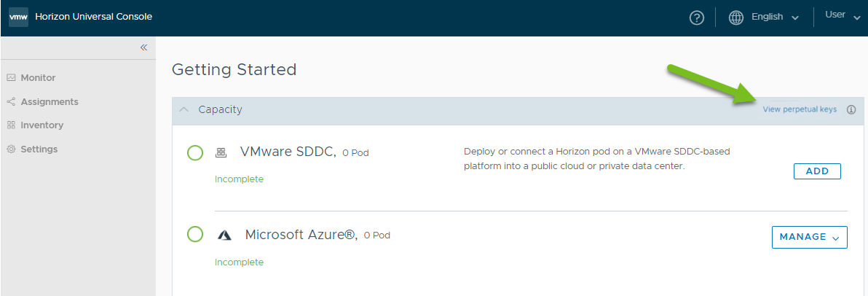This screenshot has height=296, width=868.
Task: Click the VMware vmw logo icon
Action: (18, 17)
